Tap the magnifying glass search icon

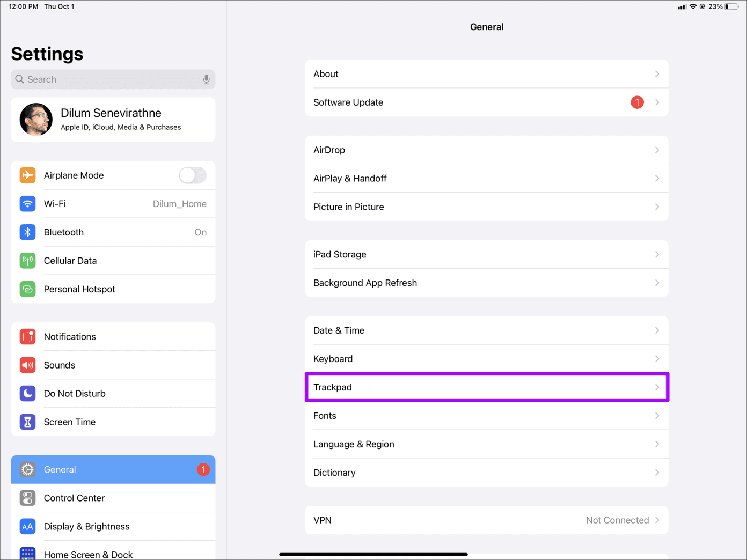(20, 79)
